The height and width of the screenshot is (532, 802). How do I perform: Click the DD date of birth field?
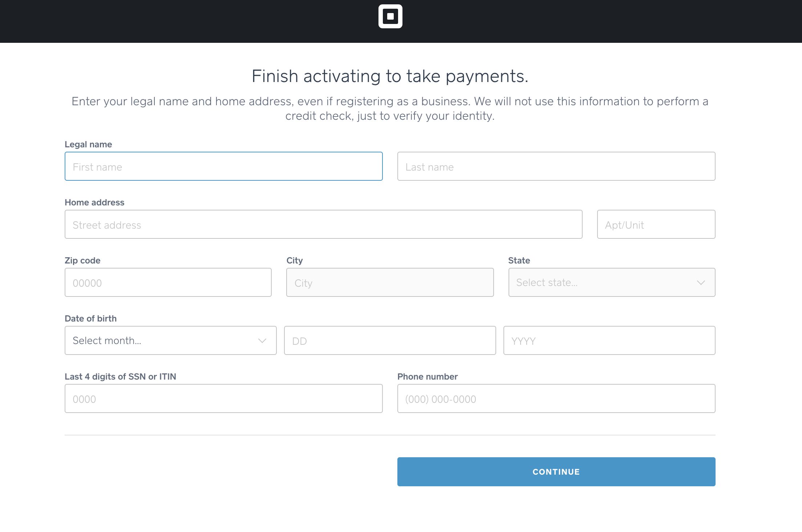pyautogui.click(x=389, y=340)
